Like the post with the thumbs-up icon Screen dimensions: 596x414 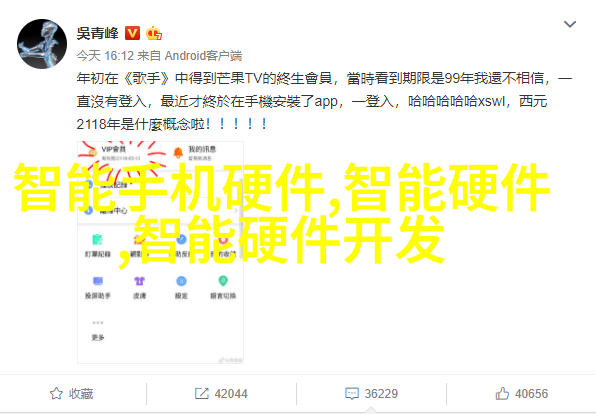pyautogui.click(x=502, y=393)
